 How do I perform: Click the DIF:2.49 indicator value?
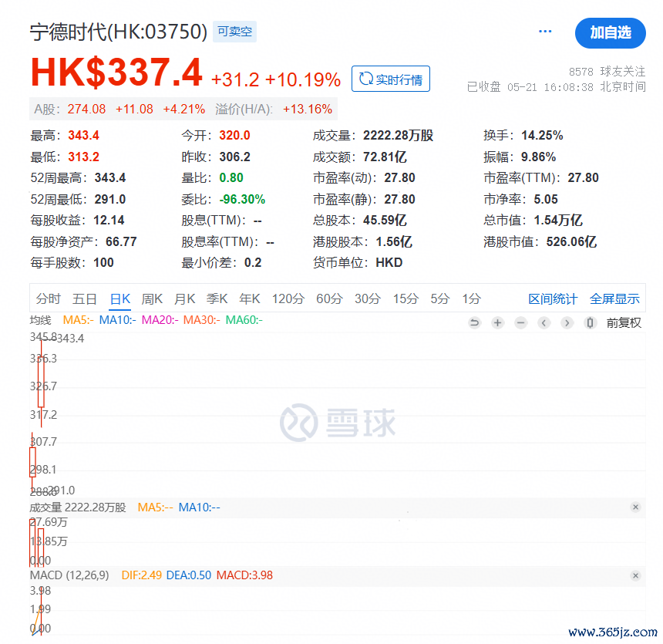pos(142,575)
